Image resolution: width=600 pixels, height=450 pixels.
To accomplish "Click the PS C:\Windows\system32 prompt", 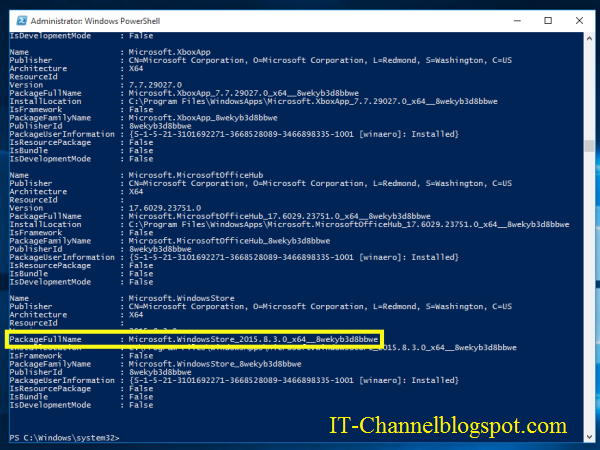I will tap(64, 438).
